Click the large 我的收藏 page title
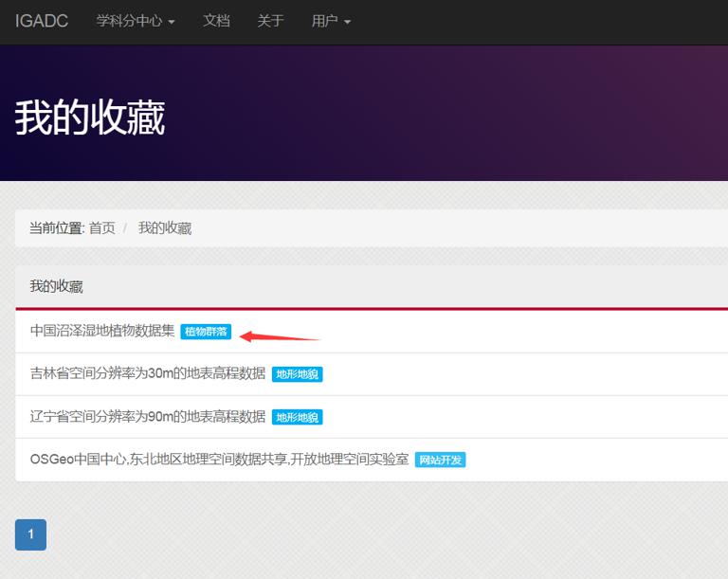 (x=90, y=118)
